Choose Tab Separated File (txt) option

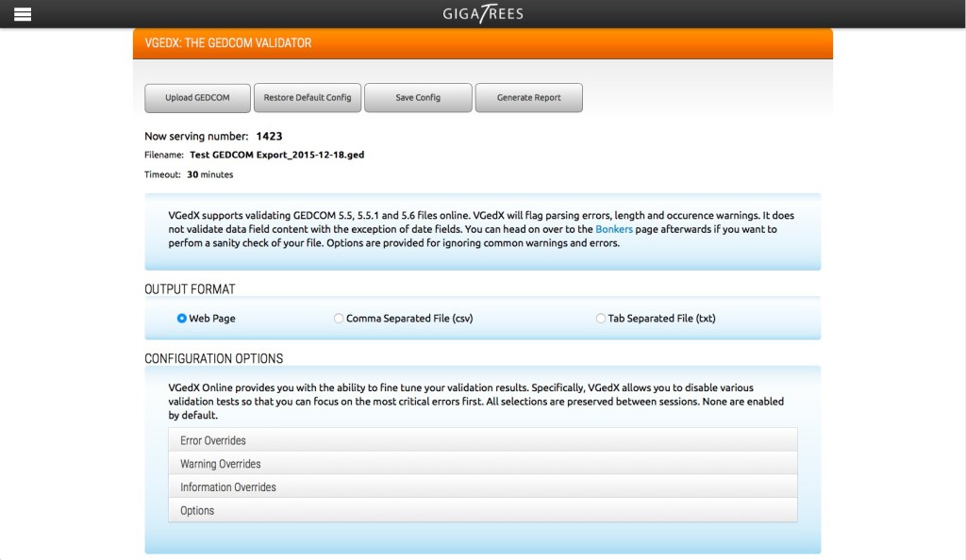coord(600,318)
